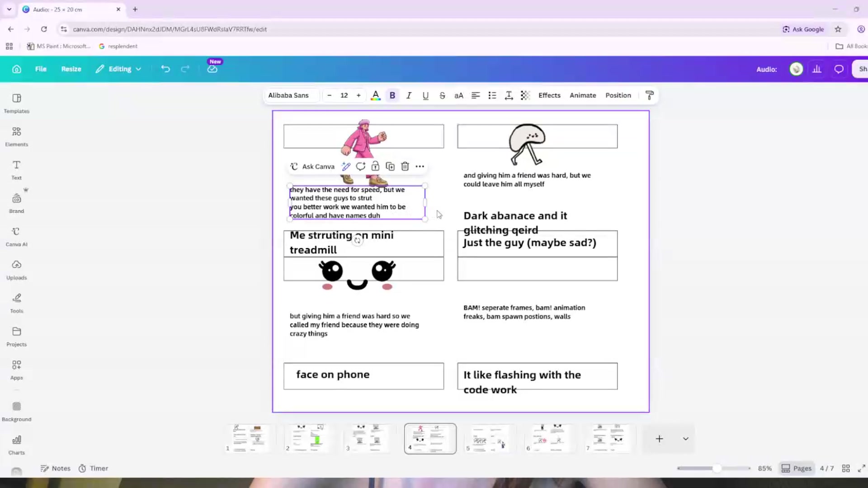Open the Timer
Viewport: 868px width, 488px height.
coord(93,469)
